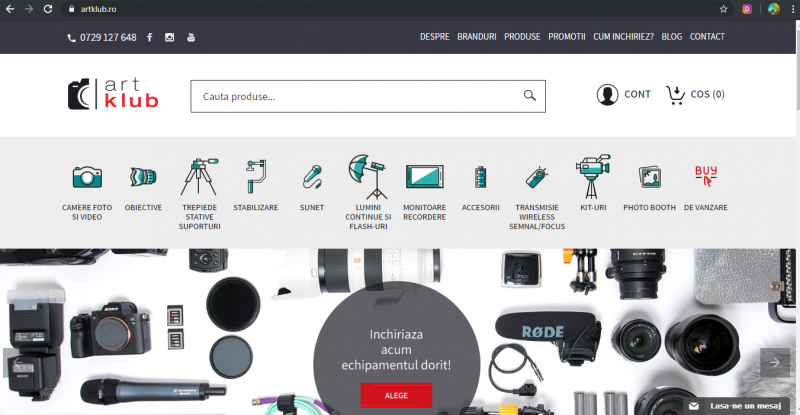Open the BLOG menu item

671,37
